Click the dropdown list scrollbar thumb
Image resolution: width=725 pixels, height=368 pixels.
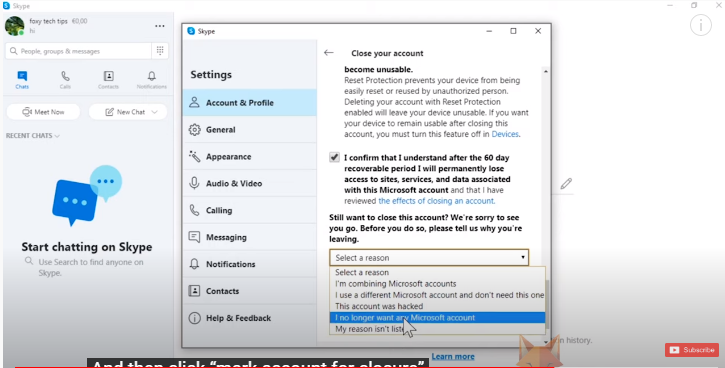pos(547,304)
